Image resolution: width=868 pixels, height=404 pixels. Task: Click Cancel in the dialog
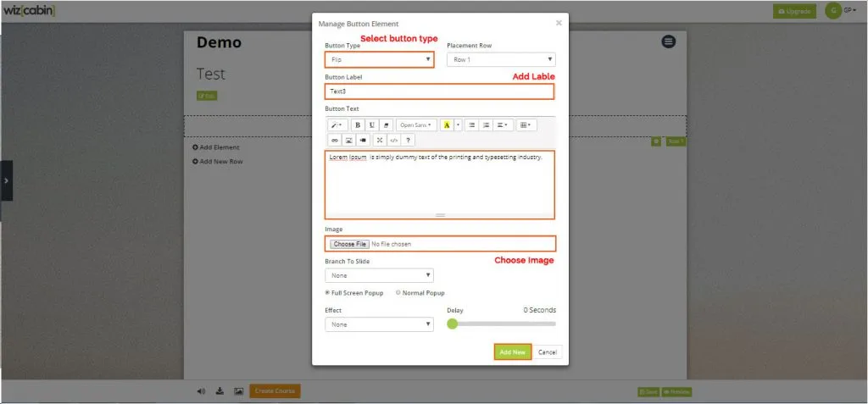548,352
